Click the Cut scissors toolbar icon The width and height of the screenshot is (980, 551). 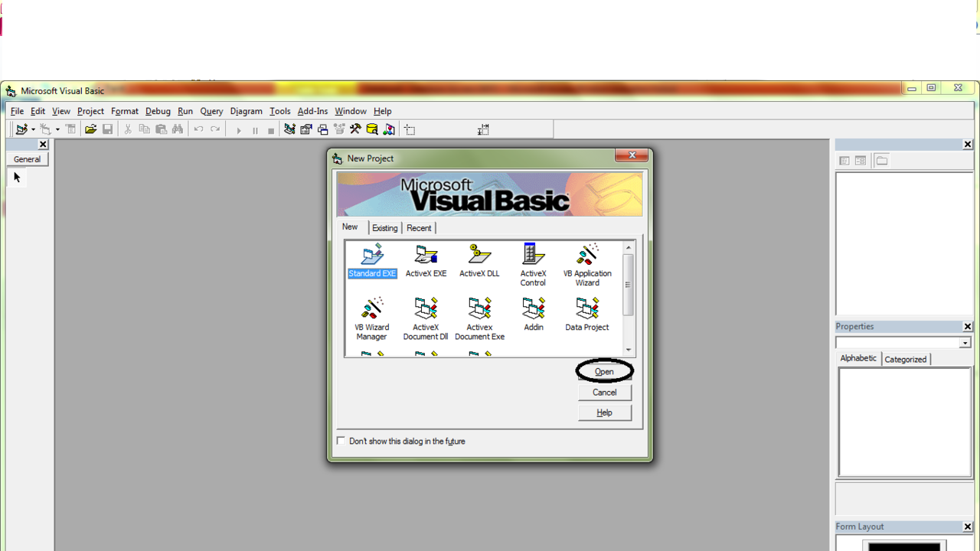click(x=128, y=129)
